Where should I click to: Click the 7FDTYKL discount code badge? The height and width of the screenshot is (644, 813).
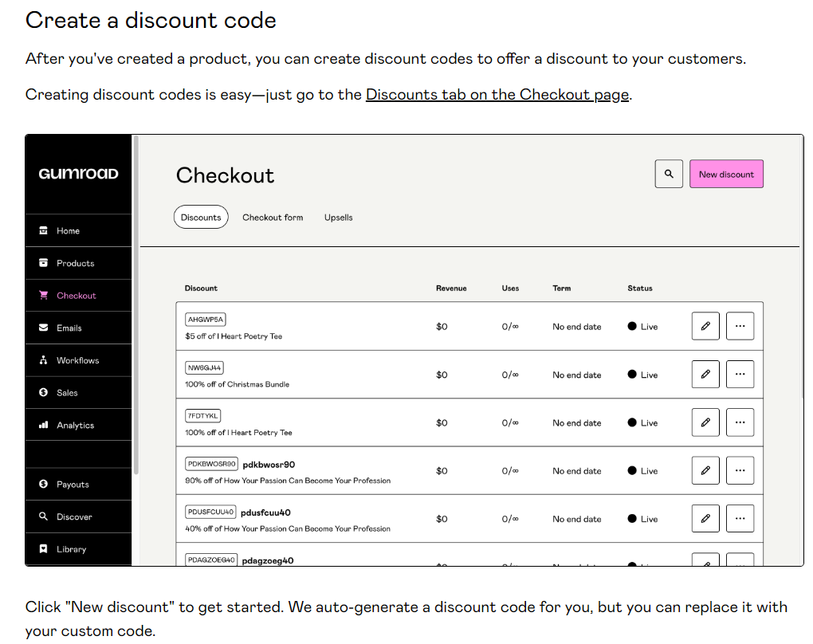tap(203, 416)
